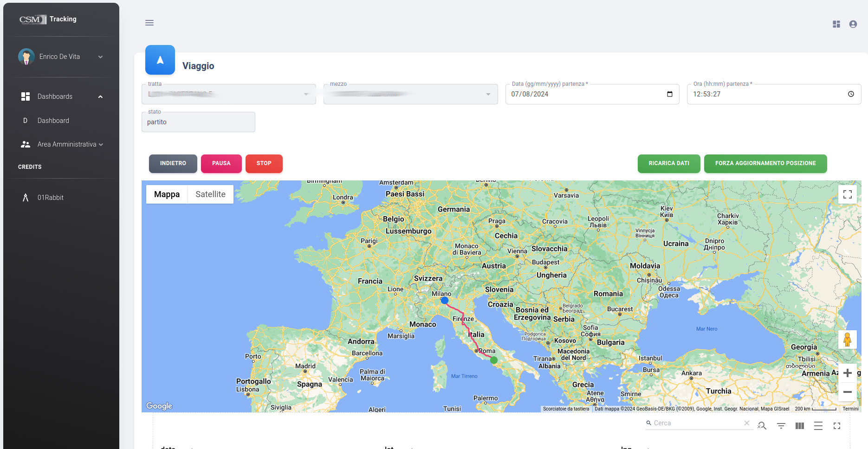Screen dimensions: 868x449
Task: Click the CREDITS sidebar heading
Action: pos(30,167)
